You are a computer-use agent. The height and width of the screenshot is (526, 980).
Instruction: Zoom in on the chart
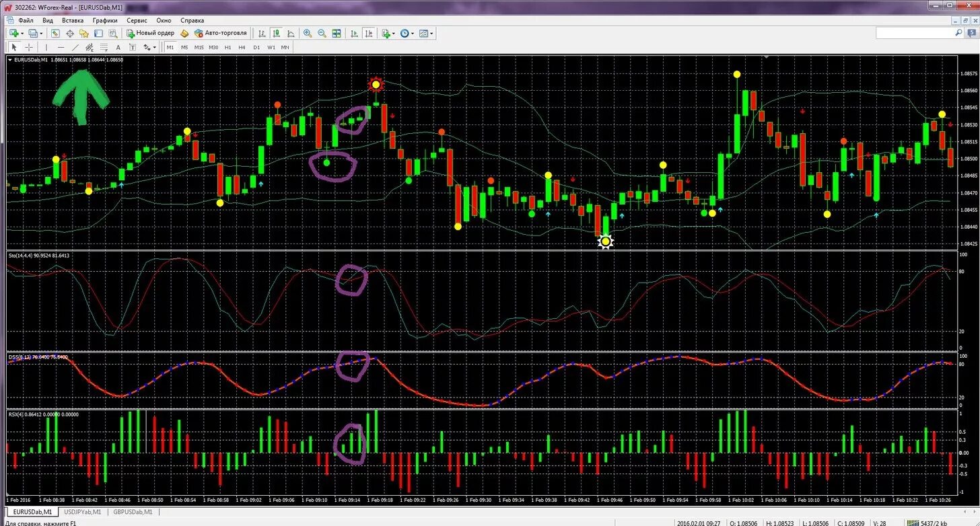pos(308,33)
